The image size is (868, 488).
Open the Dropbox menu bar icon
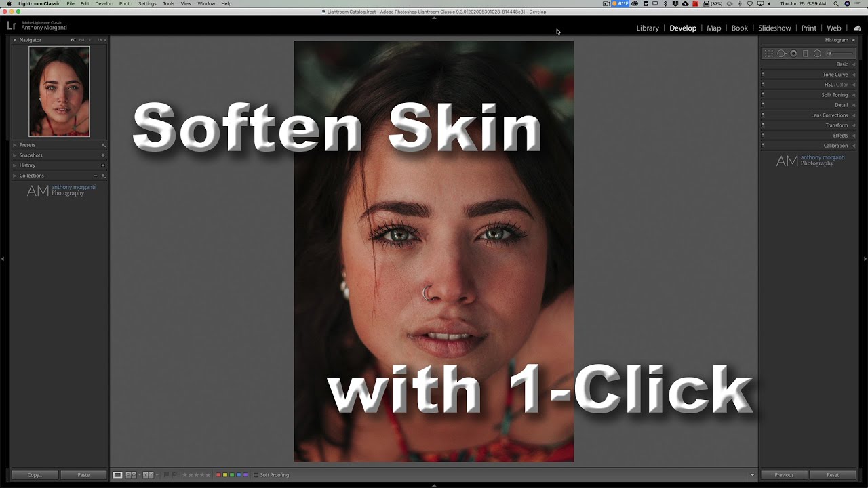click(675, 4)
